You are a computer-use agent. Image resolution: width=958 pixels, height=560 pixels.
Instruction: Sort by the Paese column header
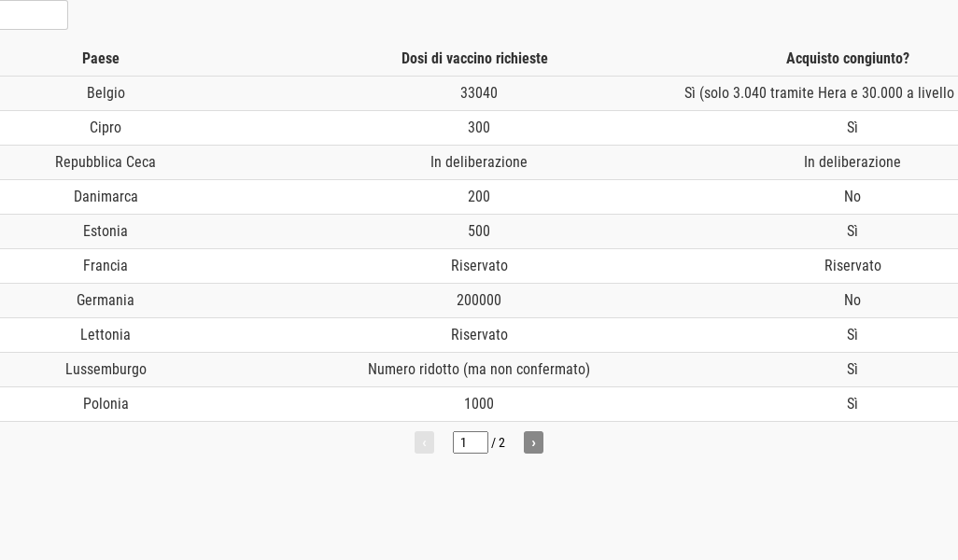pyautogui.click(x=101, y=59)
